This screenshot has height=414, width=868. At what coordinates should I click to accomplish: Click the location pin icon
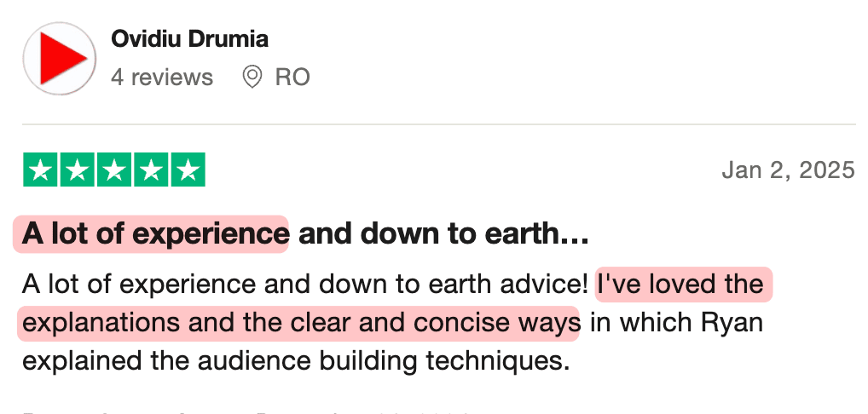tap(252, 78)
